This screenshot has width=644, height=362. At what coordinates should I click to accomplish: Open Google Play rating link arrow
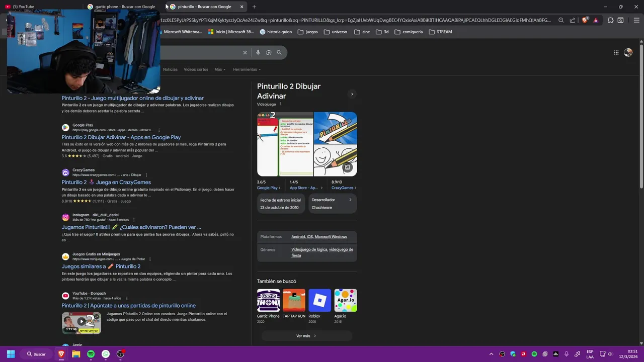point(269,188)
